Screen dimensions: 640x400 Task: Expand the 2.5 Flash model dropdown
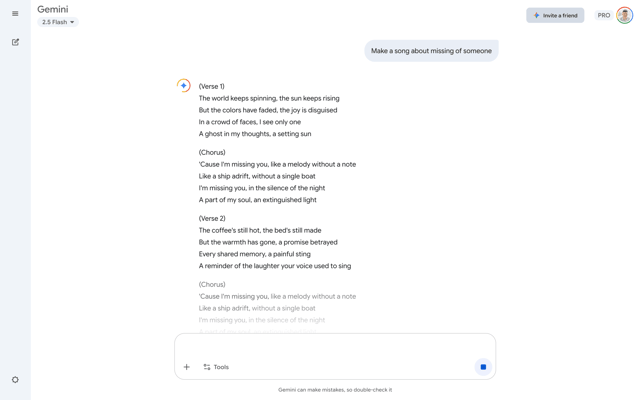tap(58, 22)
